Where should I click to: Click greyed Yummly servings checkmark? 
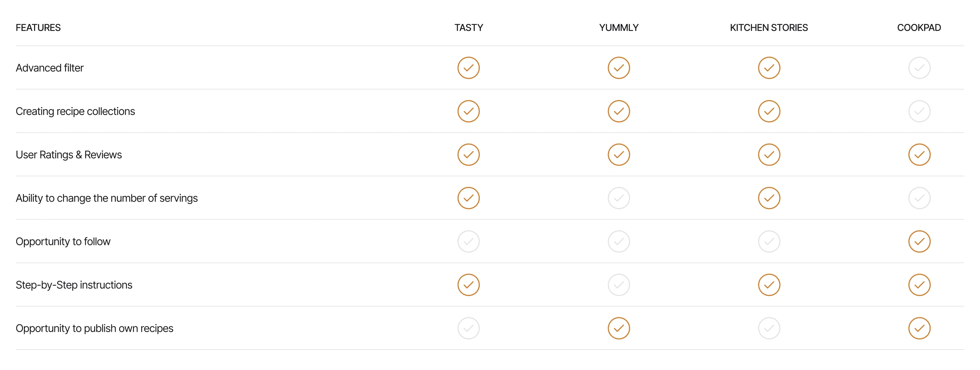[619, 198]
